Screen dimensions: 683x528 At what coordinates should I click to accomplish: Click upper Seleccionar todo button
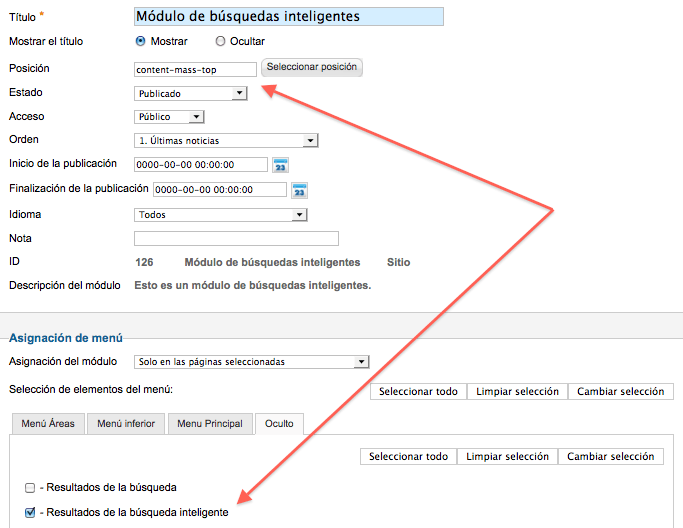[x=418, y=391]
